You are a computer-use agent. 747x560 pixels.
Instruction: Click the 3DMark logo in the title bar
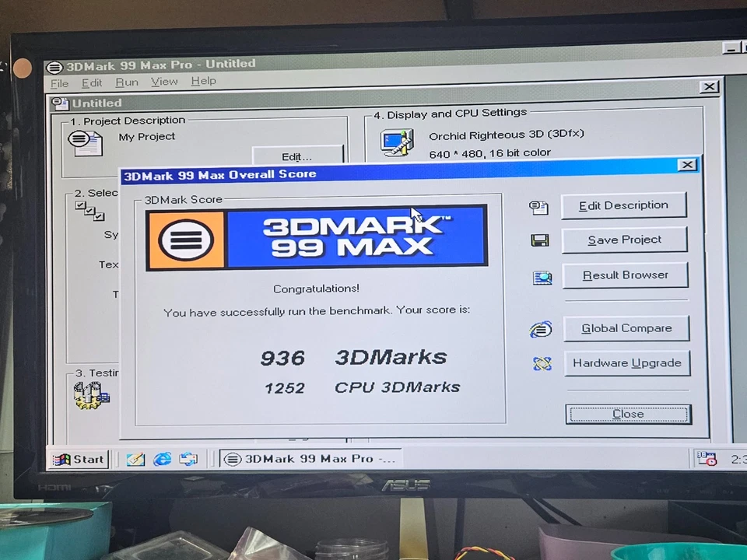[x=54, y=66]
